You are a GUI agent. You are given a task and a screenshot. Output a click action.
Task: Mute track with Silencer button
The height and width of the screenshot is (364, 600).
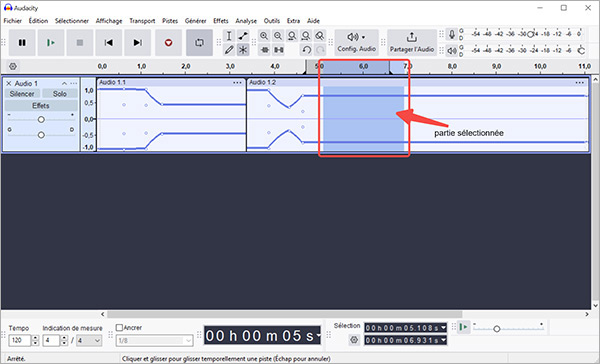click(22, 94)
